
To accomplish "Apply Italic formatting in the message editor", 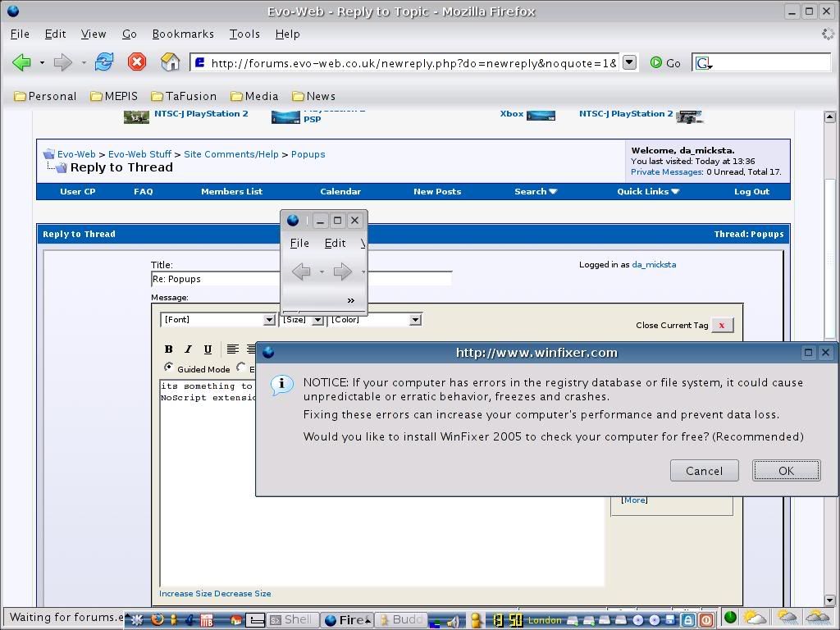I will pyautogui.click(x=188, y=349).
